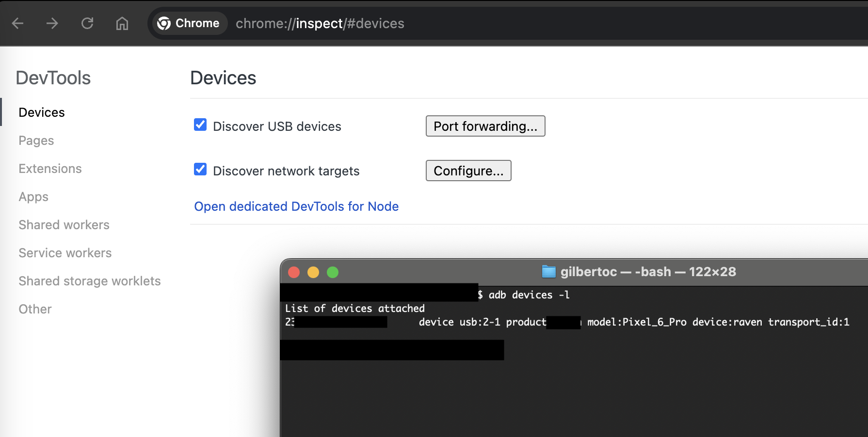
Task: Click the terminal folder icon in title bar
Action: click(x=548, y=272)
